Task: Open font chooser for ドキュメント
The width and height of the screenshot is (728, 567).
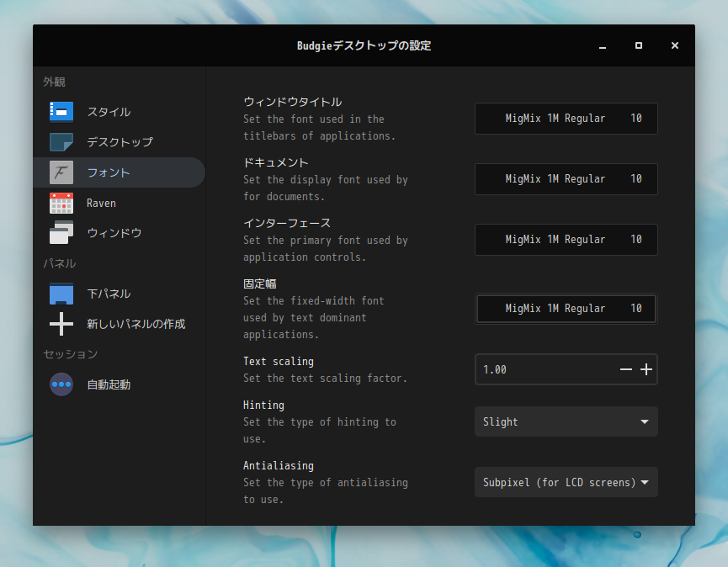Action: point(566,179)
